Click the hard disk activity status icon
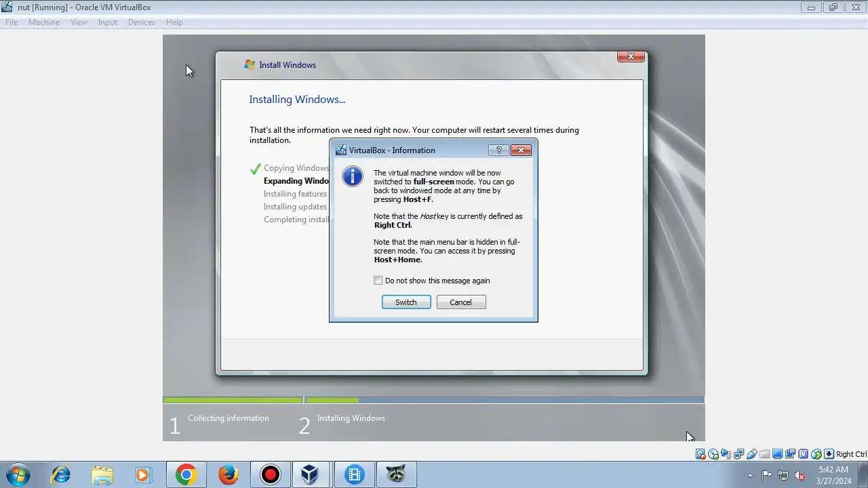Image resolution: width=868 pixels, height=488 pixels. [701, 454]
